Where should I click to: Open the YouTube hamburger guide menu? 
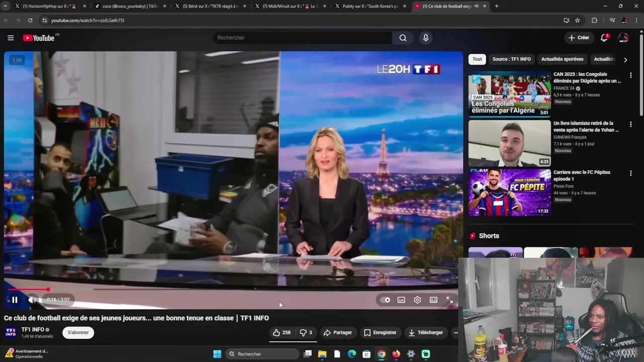[11, 38]
